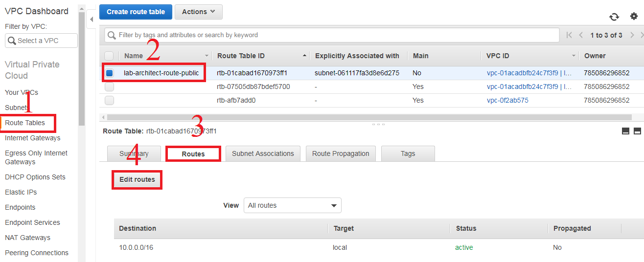
Task: Uncheck the lab-architect-route-public row checkbox
Action: [x=110, y=73]
